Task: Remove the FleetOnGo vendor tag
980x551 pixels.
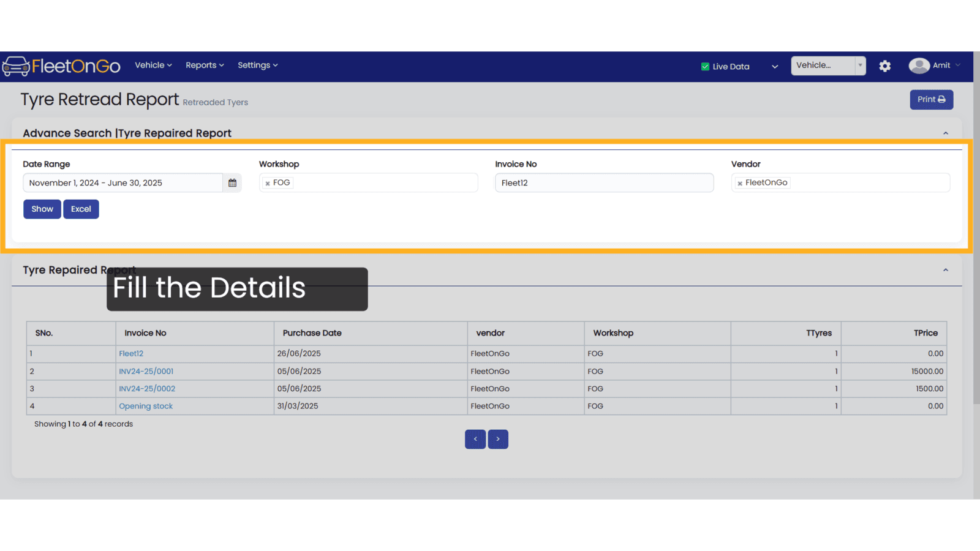Action: click(x=740, y=183)
